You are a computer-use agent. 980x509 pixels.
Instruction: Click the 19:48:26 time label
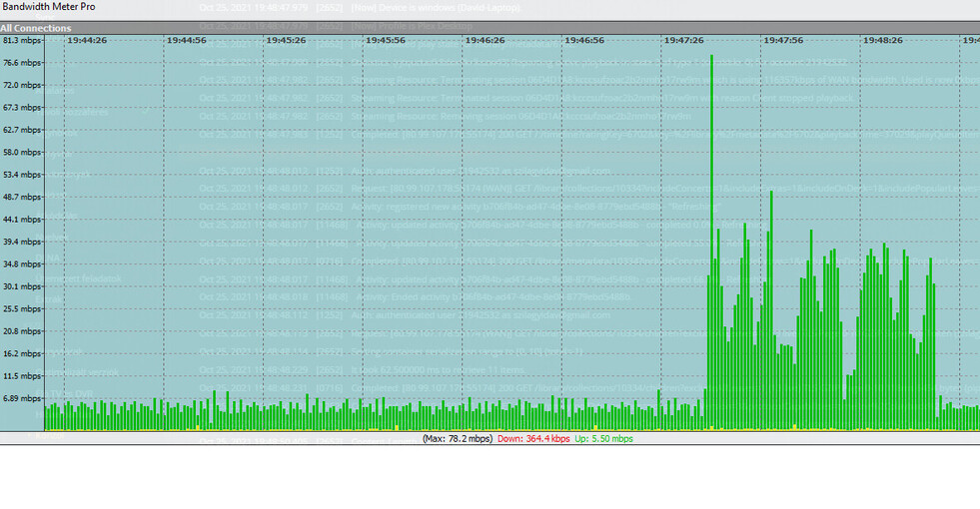[882, 40]
